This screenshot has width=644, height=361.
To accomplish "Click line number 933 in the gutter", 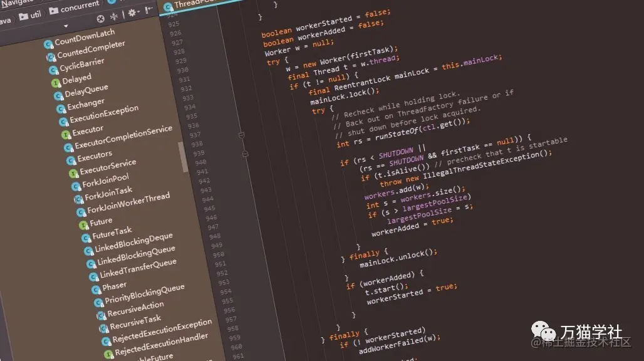I will coord(188,98).
